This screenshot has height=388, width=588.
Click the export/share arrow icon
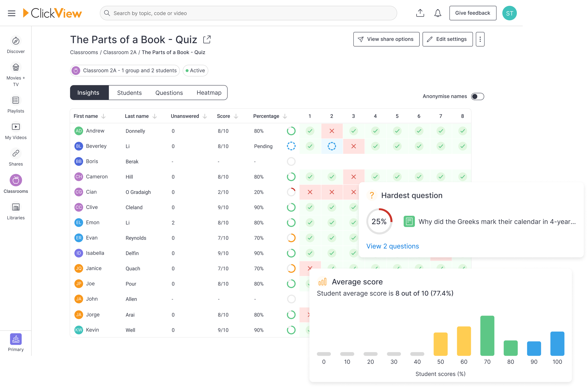coord(420,13)
